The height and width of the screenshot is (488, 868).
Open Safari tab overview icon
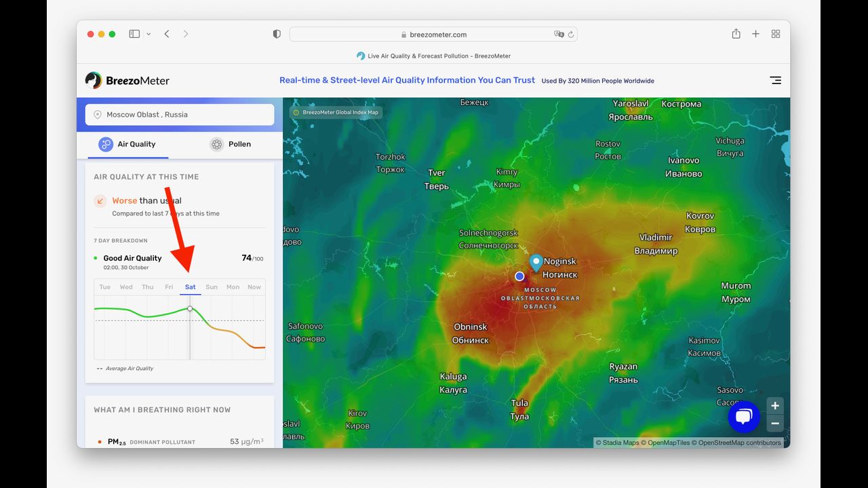click(x=776, y=34)
